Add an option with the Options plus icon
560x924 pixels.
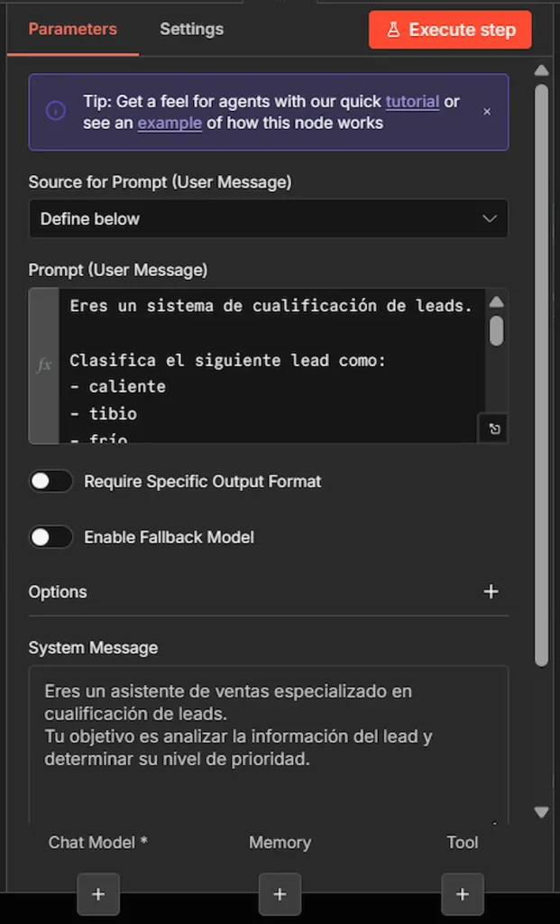pos(491,591)
